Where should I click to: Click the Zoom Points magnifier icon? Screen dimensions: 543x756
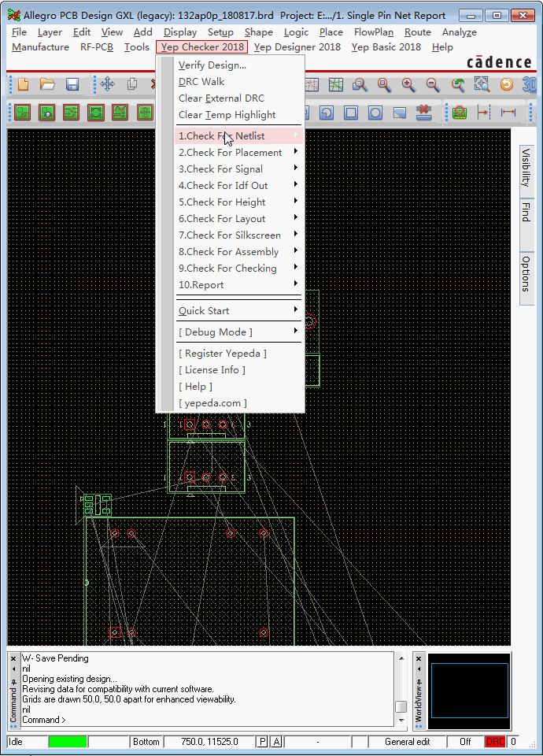(x=360, y=85)
